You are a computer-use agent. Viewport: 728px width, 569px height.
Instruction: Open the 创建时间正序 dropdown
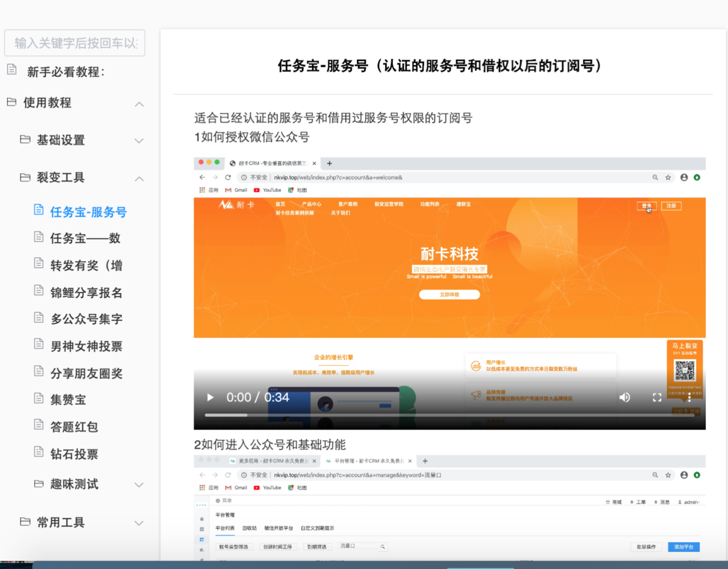click(278, 547)
